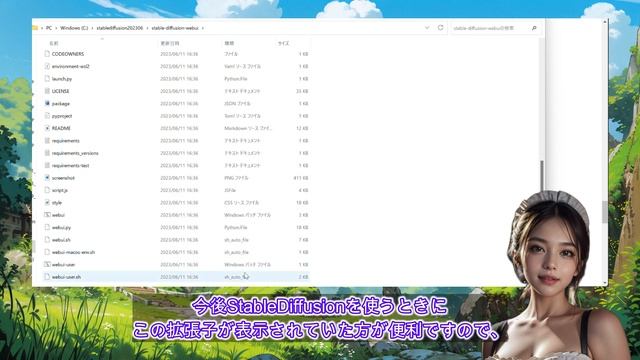
Task: Click the pyproject file icon
Action: 47,116
